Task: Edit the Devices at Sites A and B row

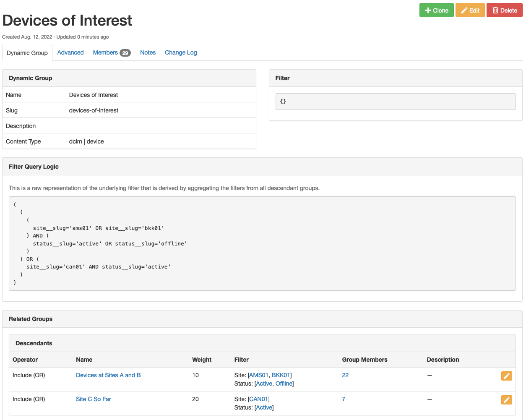Action: pos(506,376)
